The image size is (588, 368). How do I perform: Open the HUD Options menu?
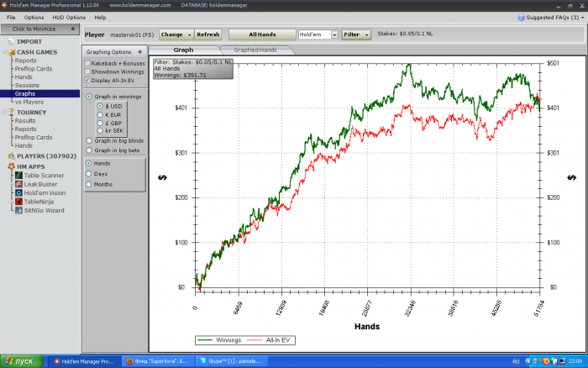[x=69, y=18]
